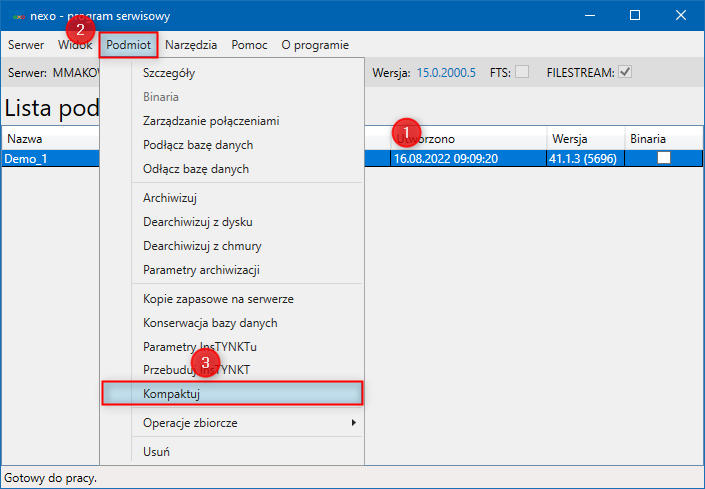Toggle the FILESTREAM checkbox
The image size is (705, 489).
[625, 72]
